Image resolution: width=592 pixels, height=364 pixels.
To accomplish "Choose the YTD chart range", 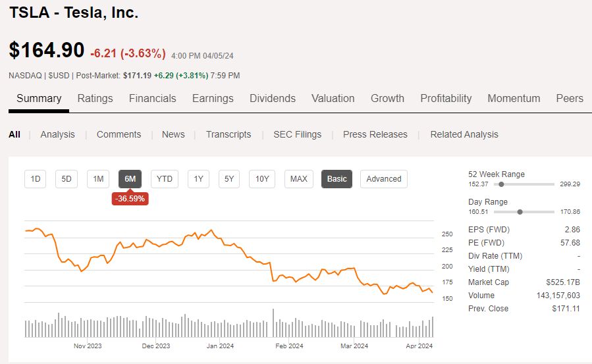I will pyautogui.click(x=165, y=179).
